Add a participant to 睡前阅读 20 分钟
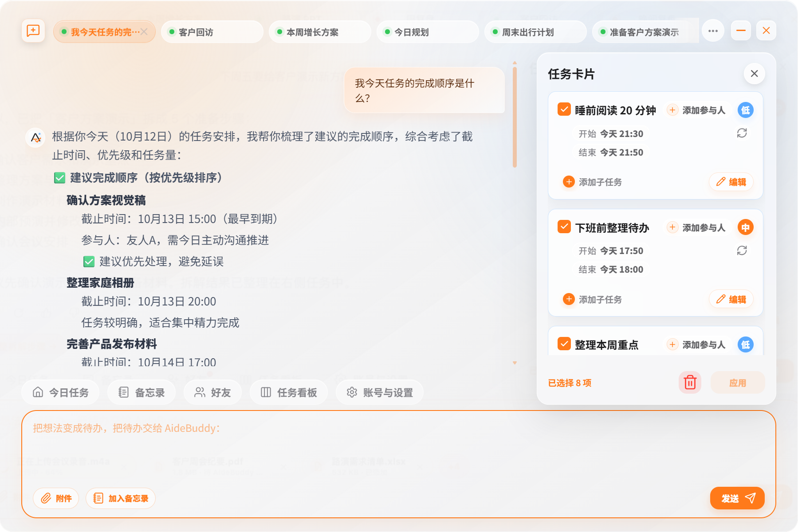This screenshot has width=798, height=532. click(x=696, y=110)
